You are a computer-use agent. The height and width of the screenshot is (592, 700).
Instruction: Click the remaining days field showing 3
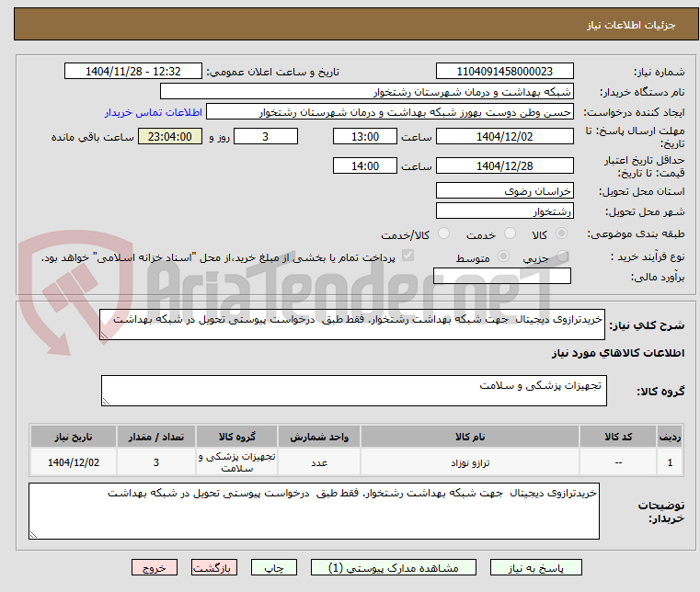pos(266,136)
